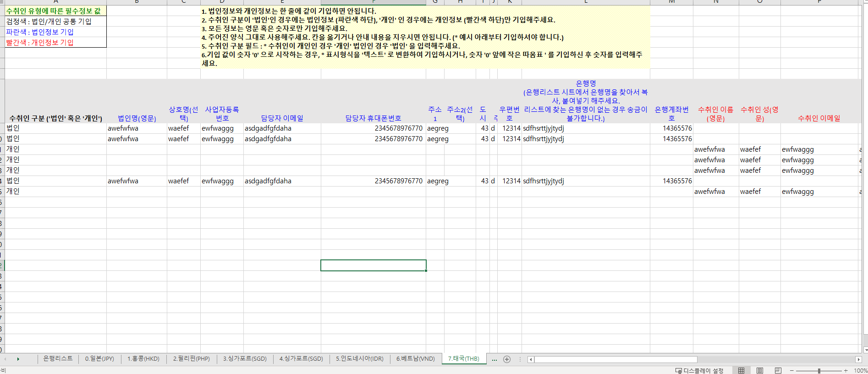Click the horizontal scrollbar right arrow
Viewport: 868px width, 374px height.
click(x=858, y=359)
